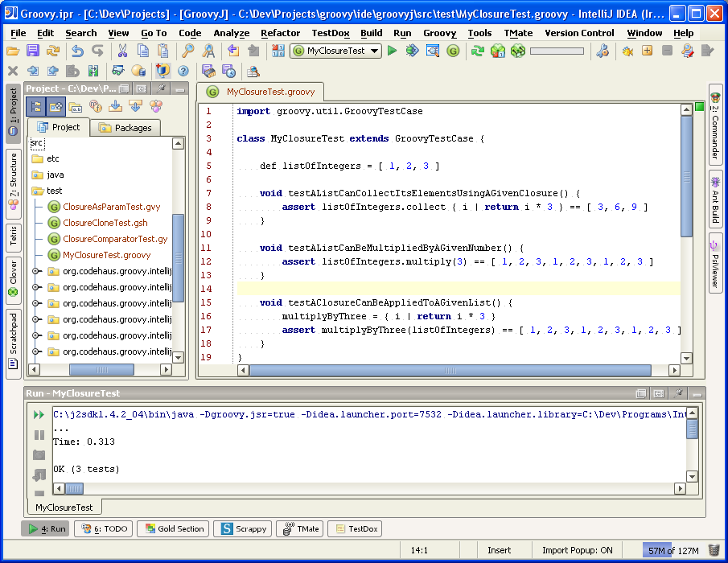Click the eyeglasses icon in the second toolbar
The height and width of the screenshot is (563, 728).
point(118,71)
